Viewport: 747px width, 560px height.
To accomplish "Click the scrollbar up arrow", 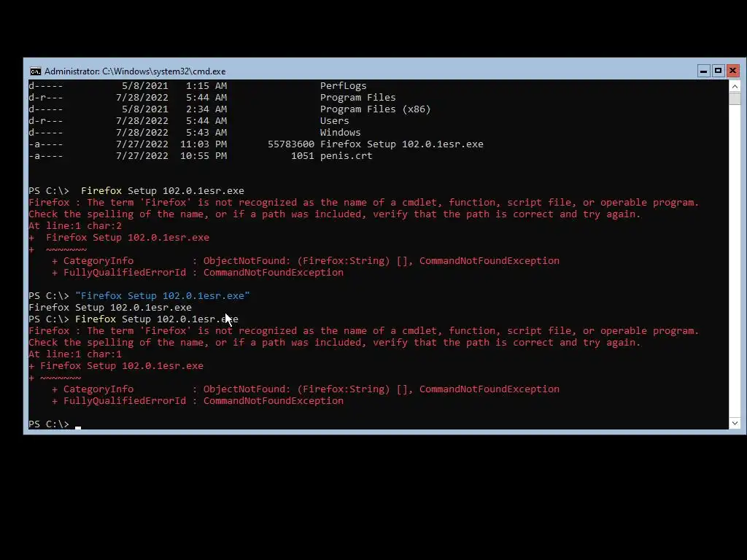I will 735,86.
